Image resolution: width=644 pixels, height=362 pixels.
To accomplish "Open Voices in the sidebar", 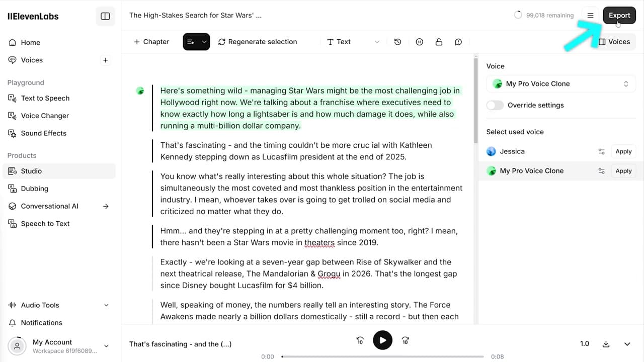I will (32, 60).
